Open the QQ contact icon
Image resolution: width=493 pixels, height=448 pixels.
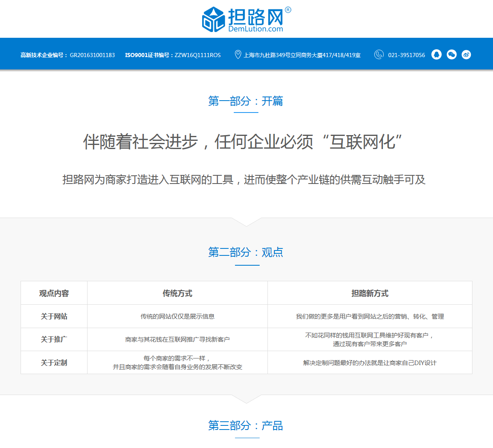point(436,55)
